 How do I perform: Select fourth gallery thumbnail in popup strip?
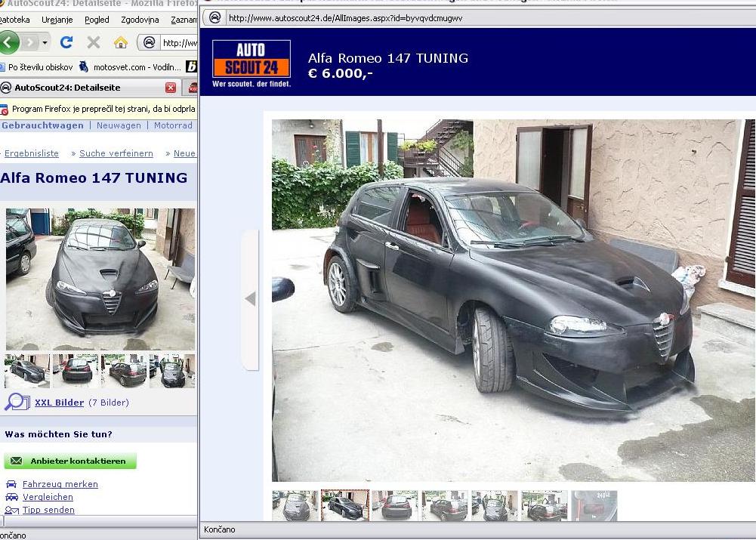[x=445, y=505]
